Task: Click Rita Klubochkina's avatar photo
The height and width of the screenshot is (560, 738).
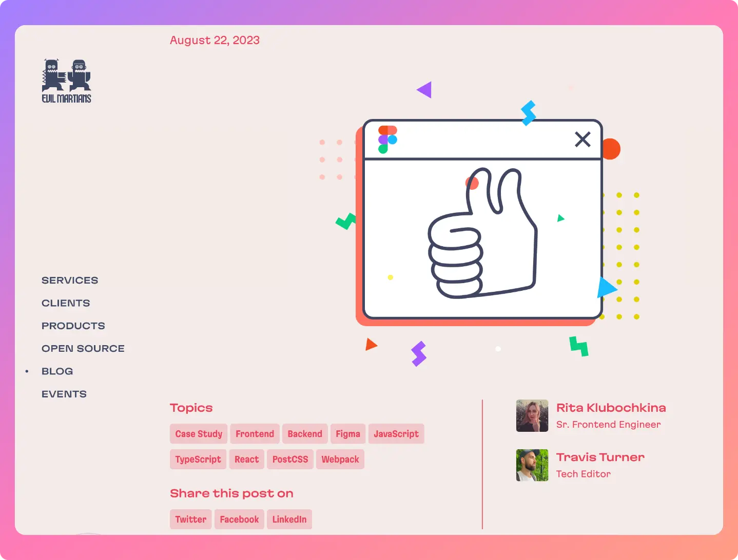Action: click(532, 416)
